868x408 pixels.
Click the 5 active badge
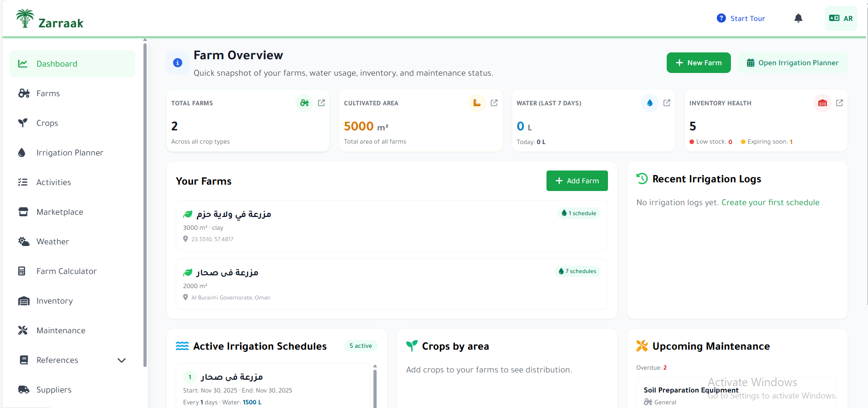tap(361, 346)
